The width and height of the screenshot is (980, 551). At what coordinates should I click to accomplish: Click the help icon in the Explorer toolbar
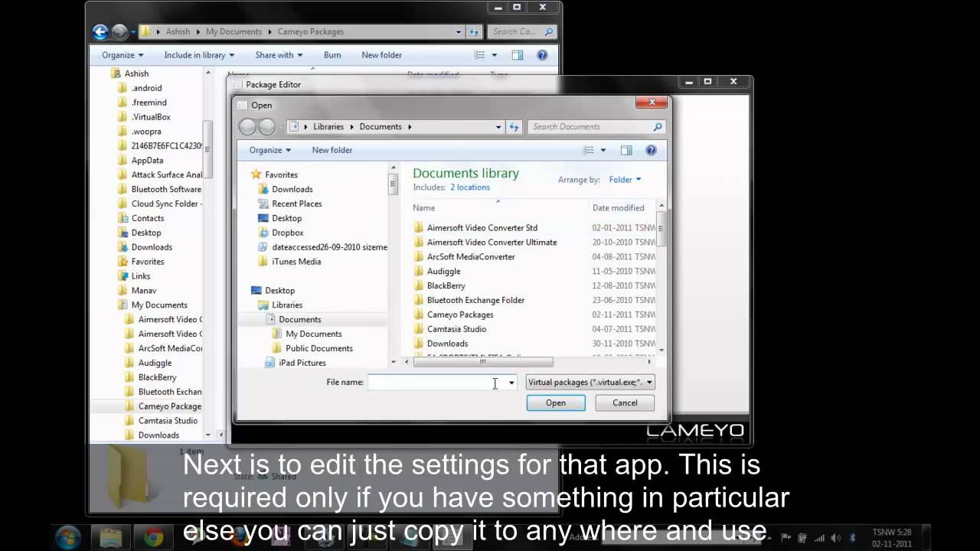tap(542, 55)
